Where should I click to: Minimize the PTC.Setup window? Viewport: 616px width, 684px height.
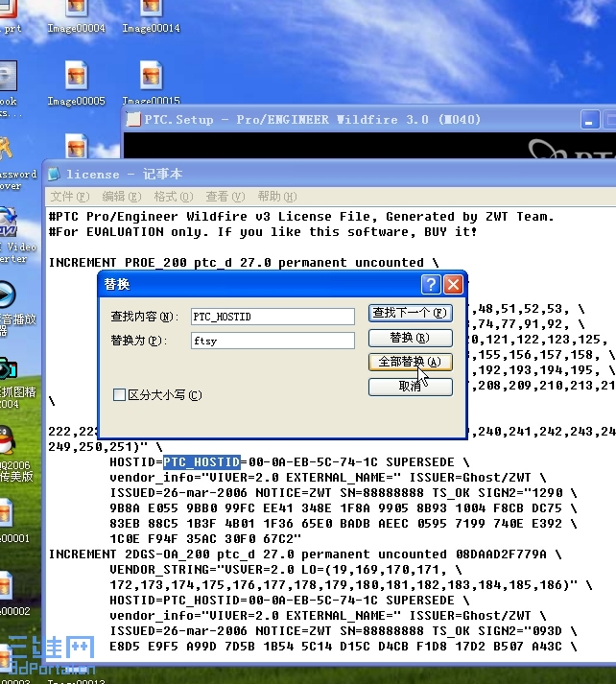click(589, 120)
